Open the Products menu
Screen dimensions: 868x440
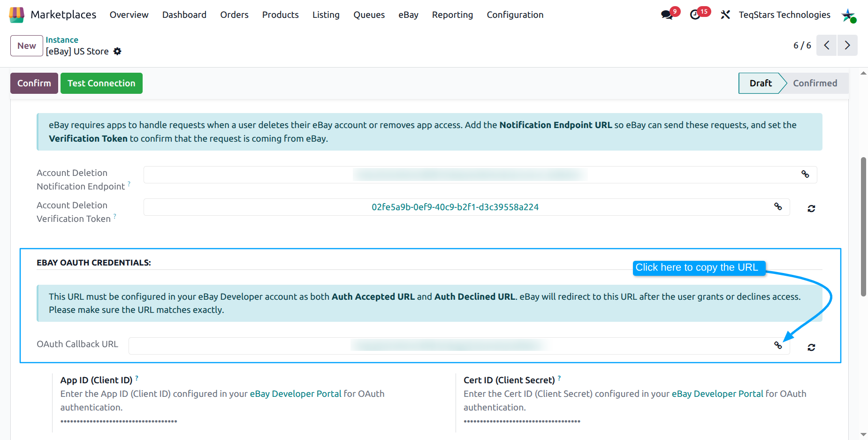[280, 15]
